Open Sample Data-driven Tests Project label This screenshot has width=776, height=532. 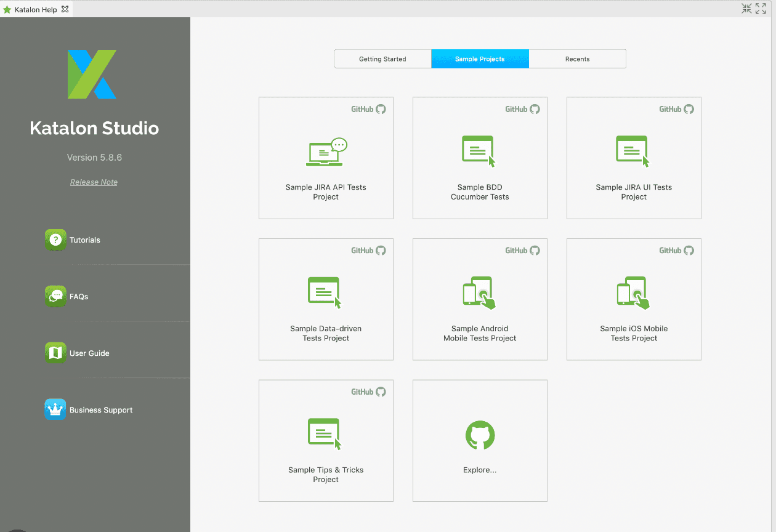[x=326, y=333]
